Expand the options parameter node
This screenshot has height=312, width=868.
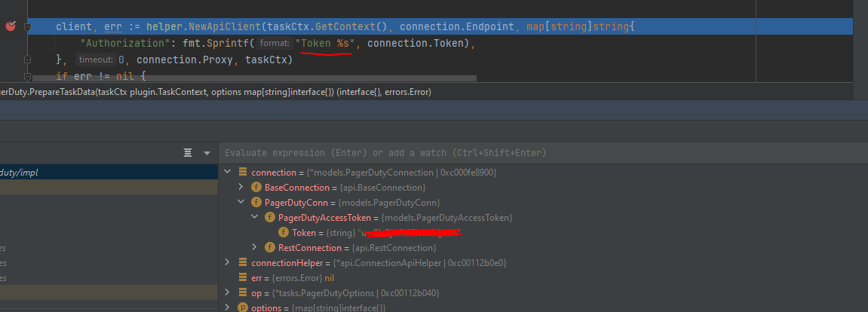tap(227, 307)
